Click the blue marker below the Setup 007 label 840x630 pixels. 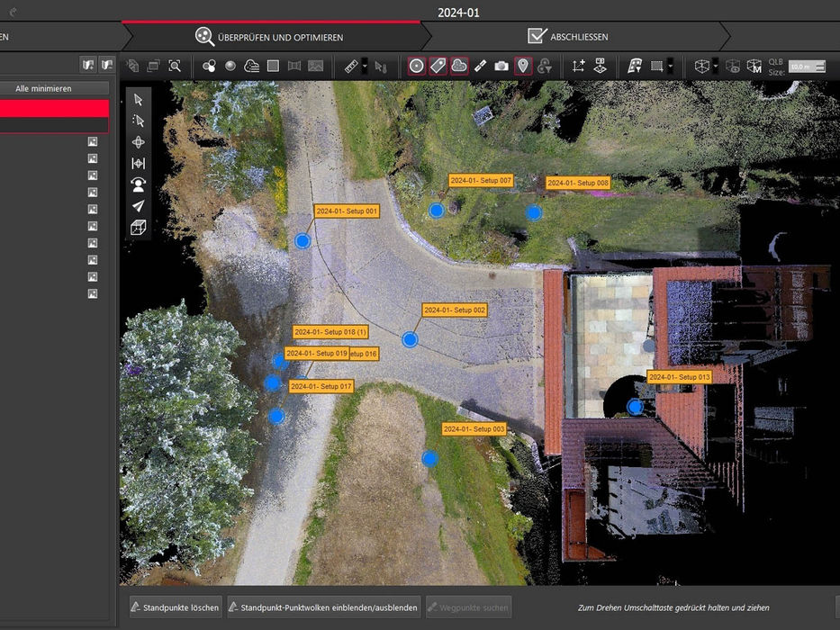coord(437,211)
